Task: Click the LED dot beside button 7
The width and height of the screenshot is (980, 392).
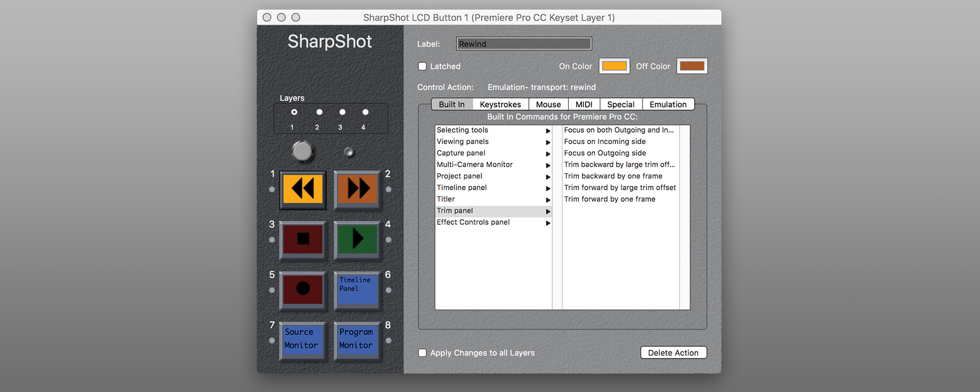Action: click(x=272, y=341)
